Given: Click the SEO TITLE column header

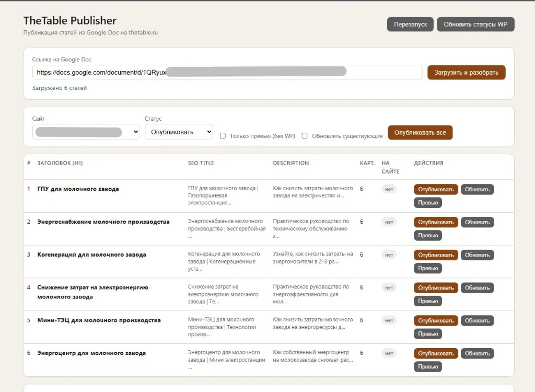Looking at the screenshot, I should pyautogui.click(x=201, y=163).
